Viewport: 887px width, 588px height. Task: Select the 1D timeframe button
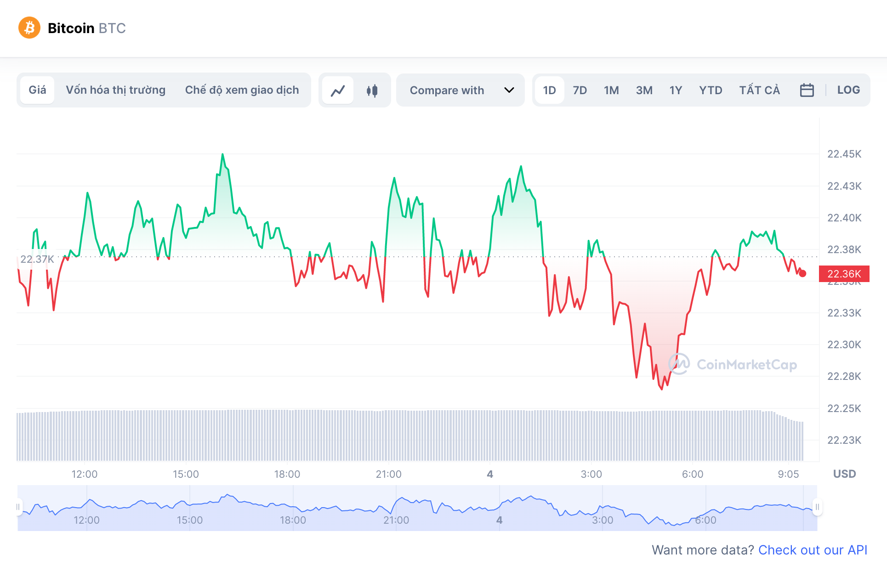click(550, 90)
